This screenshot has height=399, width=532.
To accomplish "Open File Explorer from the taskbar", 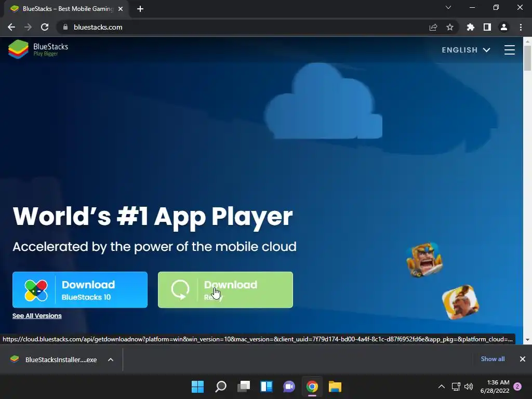I will (x=335, y=387).
